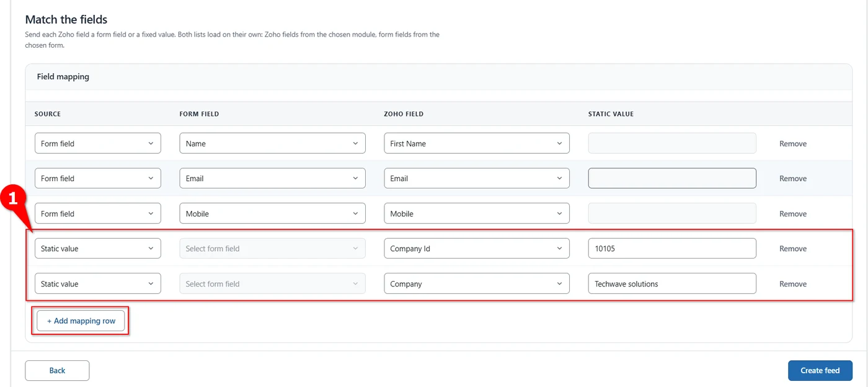Image resolution: width=868 pixels, height=387 pixels.
Task: Open the Email form field dropdown
Action: [x=272, y=179]
